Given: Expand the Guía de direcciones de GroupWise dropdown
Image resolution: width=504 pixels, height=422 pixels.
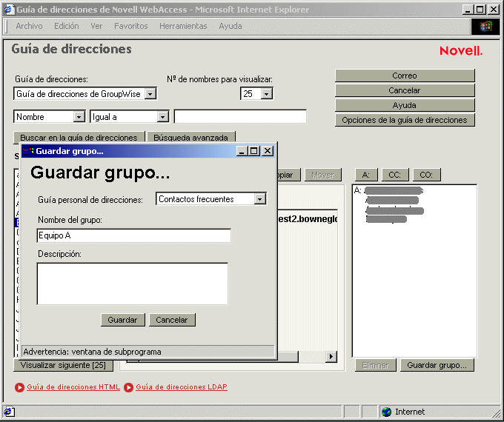Looking at the screenshot, I should click(x=150, y=94).
